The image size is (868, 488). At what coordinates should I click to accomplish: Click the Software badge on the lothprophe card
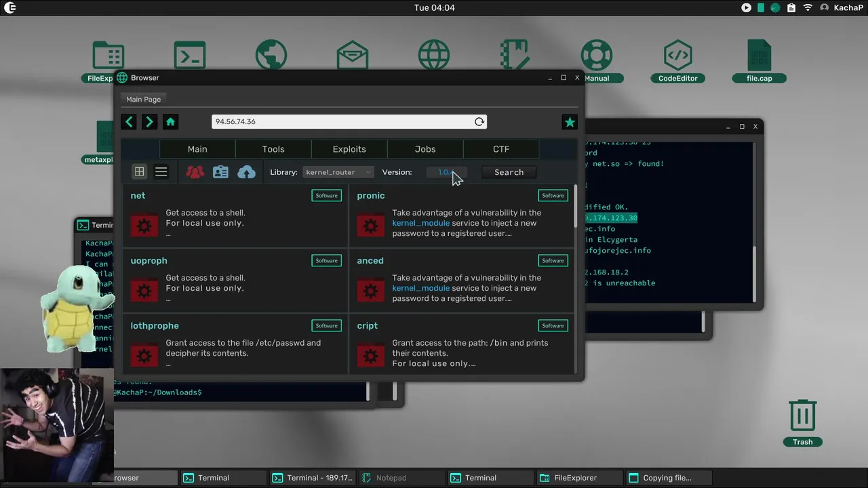[x=326, y=325]
